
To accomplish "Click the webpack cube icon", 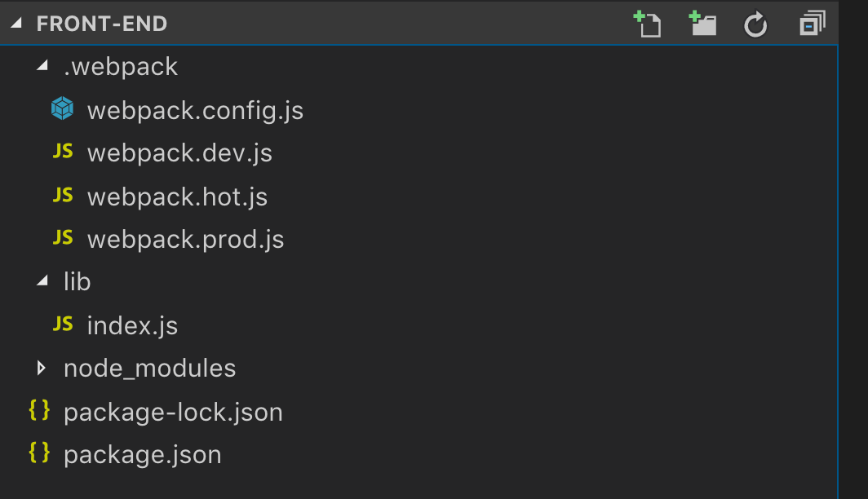I will 63,108.
